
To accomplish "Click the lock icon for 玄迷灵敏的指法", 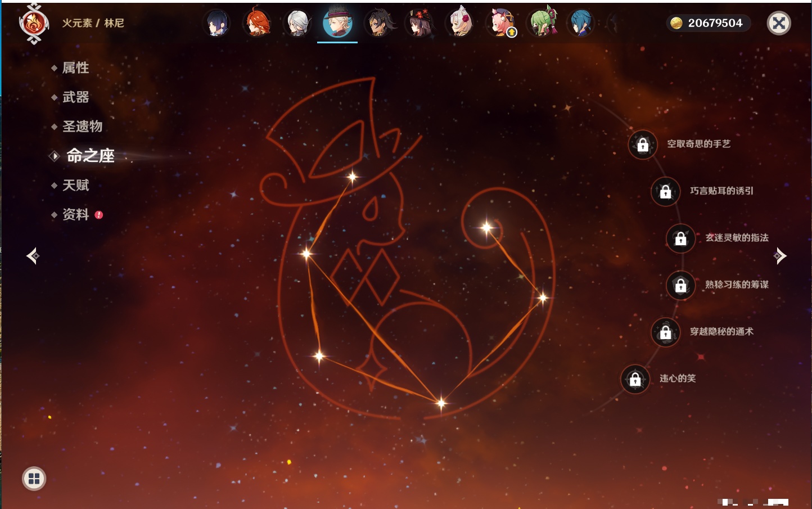I will pyautogui.click(x=681, y=238).
